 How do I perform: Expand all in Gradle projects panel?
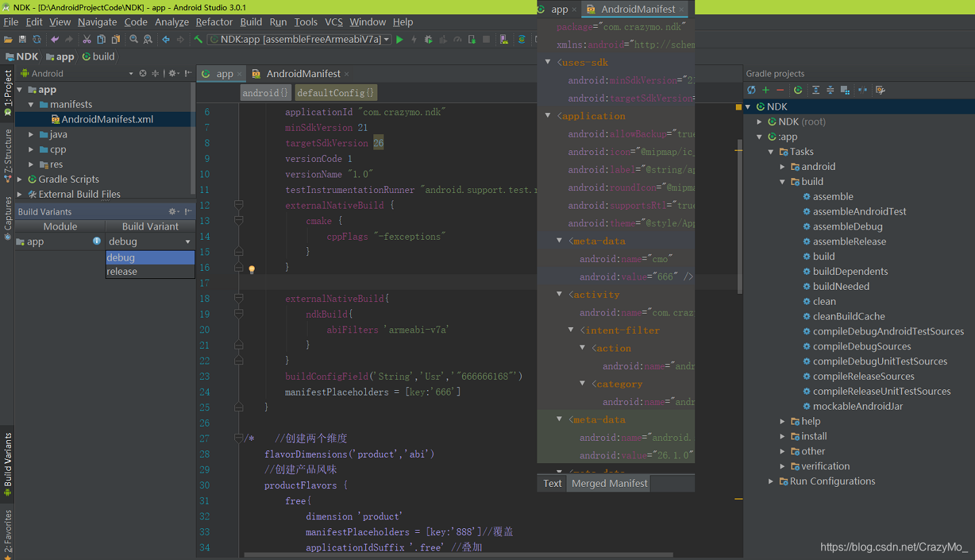816,89
